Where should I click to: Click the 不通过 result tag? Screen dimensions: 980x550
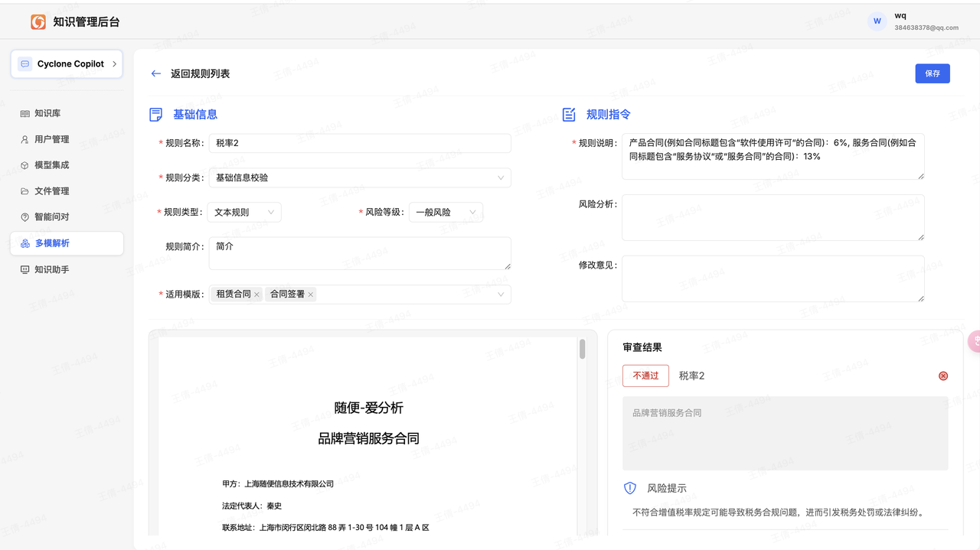(x=645, y=376)
